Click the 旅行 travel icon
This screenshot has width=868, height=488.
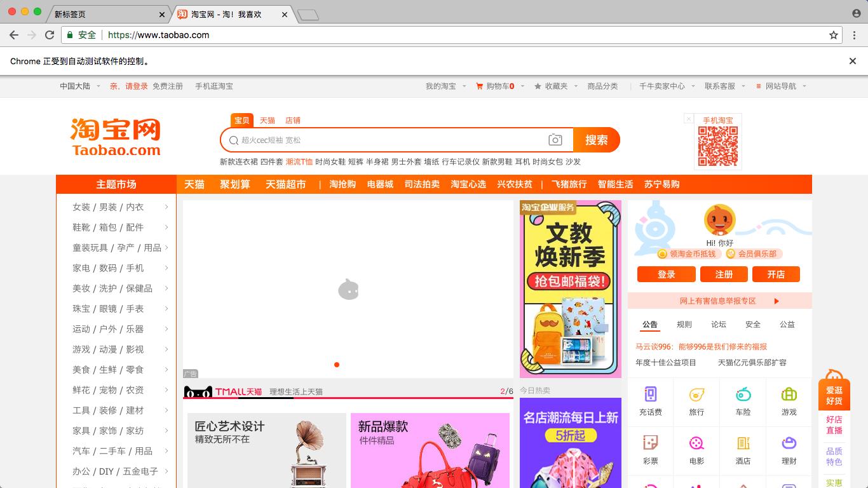click(696, 394)
